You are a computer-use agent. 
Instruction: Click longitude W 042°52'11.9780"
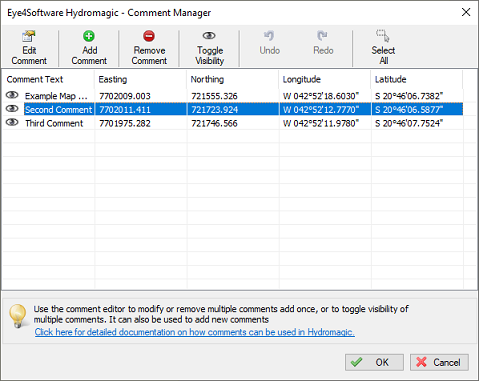coord(321,123)
